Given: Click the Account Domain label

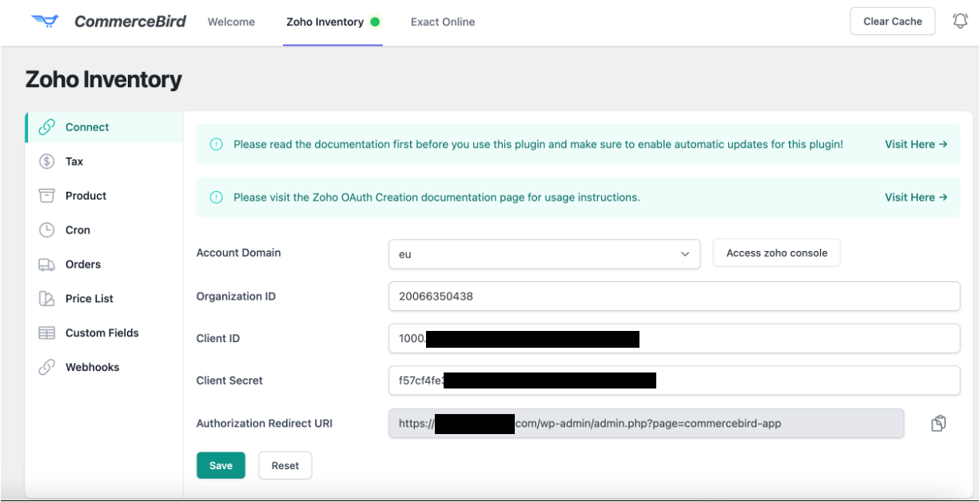Looking at the screenshot, I should coord(238,253).
